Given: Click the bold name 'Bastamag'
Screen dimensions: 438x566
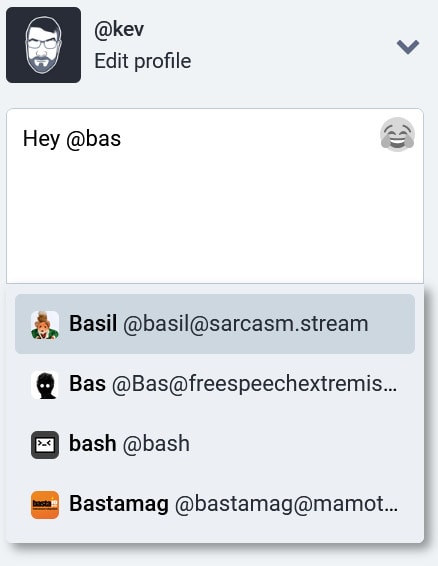Looking at the screenshot, I should click(x=119, y=504).
